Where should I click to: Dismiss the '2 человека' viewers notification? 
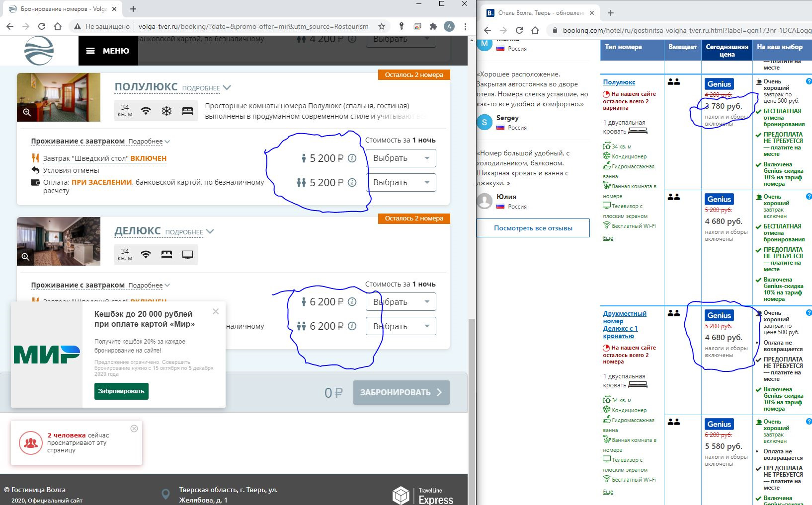134,429
